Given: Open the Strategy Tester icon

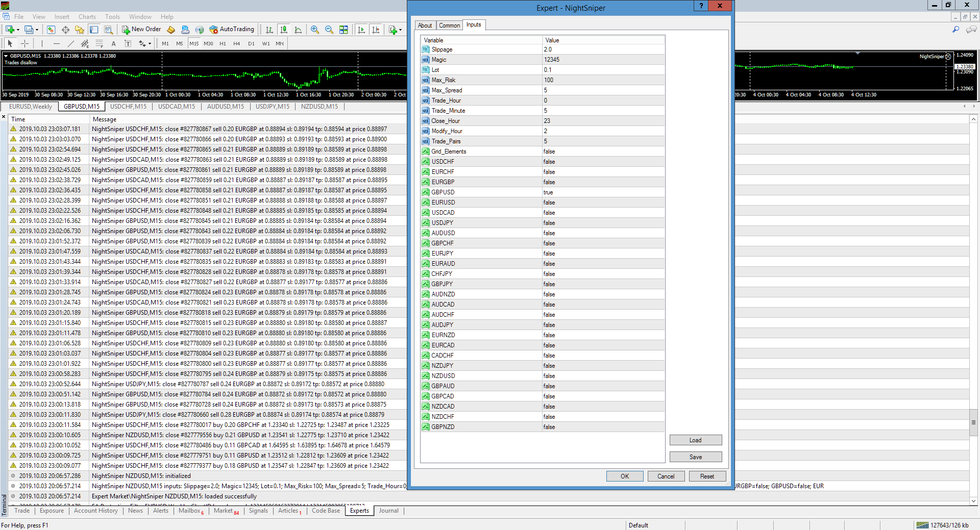Looking at the screenshot, I should pyautogui.click(x=108, y=30).
